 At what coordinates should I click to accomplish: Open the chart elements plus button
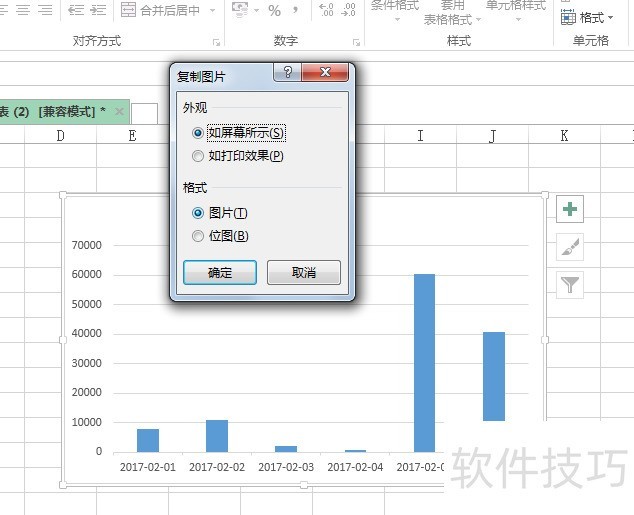tap(570, 209)
